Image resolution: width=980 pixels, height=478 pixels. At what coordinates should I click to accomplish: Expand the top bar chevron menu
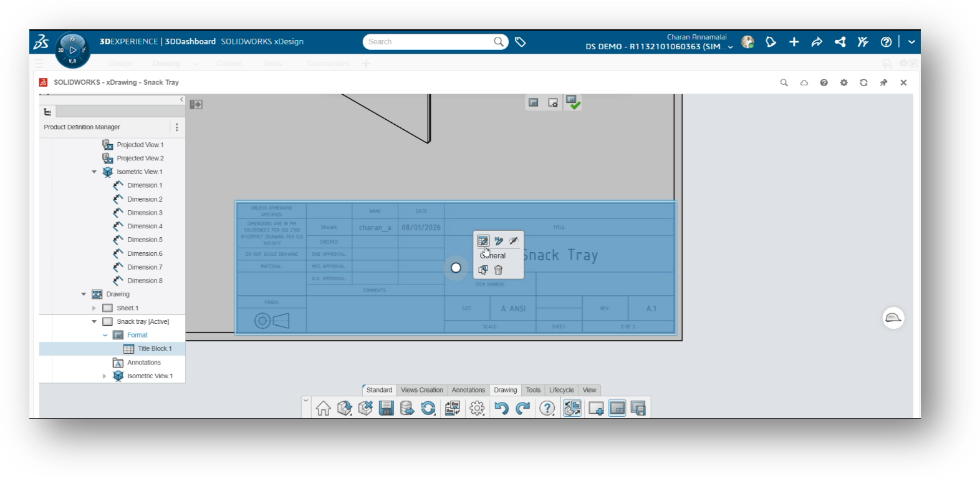911,42
